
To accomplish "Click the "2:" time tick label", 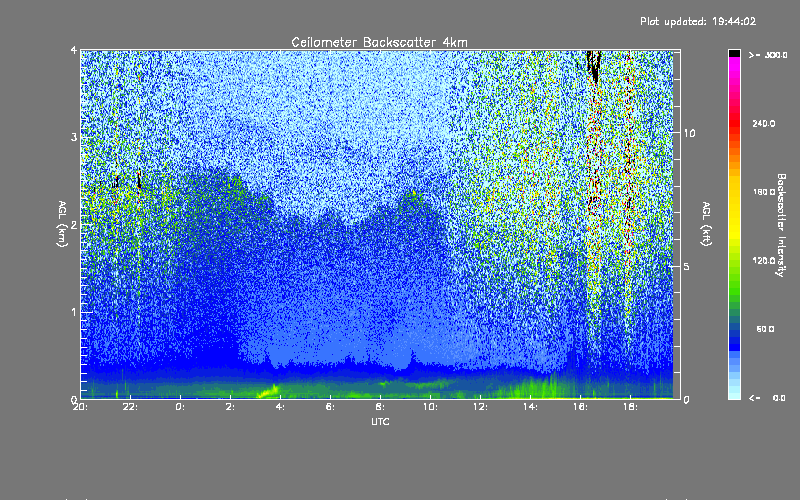I will [x=230, y=407].
